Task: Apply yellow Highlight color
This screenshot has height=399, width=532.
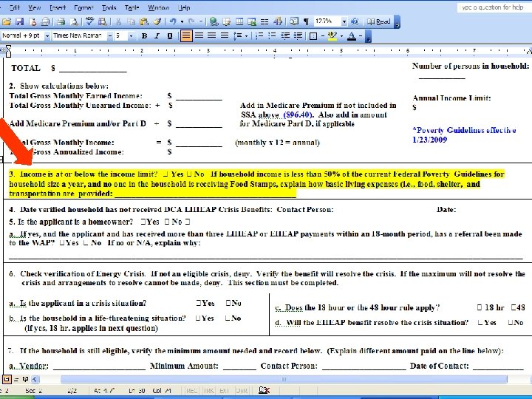Action: pyautogui.click(x=332, y=35)
